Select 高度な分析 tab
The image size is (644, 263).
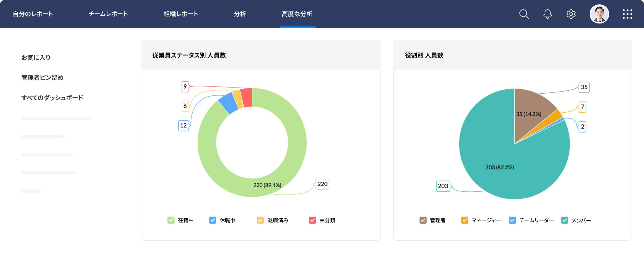[x=297, y=14]
